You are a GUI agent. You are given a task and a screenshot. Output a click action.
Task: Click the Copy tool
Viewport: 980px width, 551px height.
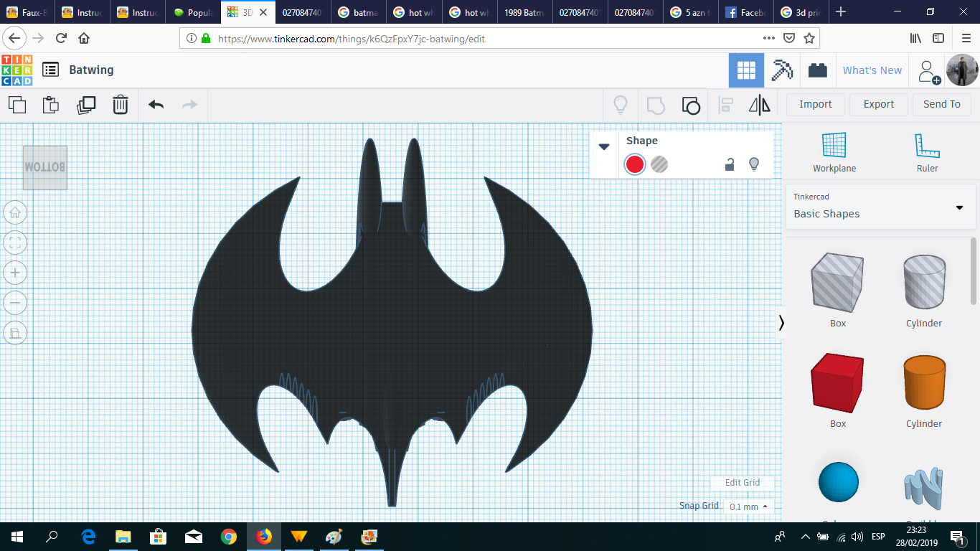pyautogui.click(x=17, y=105)
